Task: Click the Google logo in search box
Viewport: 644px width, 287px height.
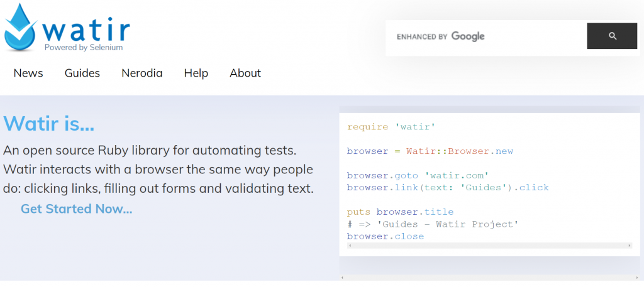Action: [468, 36]
